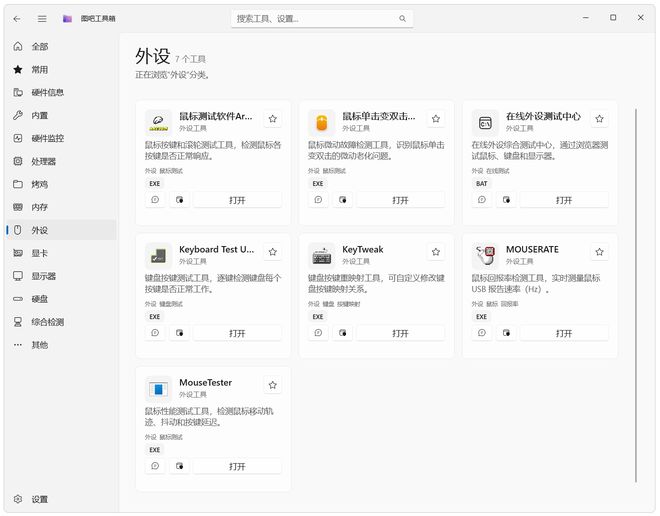Launch MOUSERATE with its 打开 button
Viewport: 660px width, 516px height.
click(x=564, y=333)
